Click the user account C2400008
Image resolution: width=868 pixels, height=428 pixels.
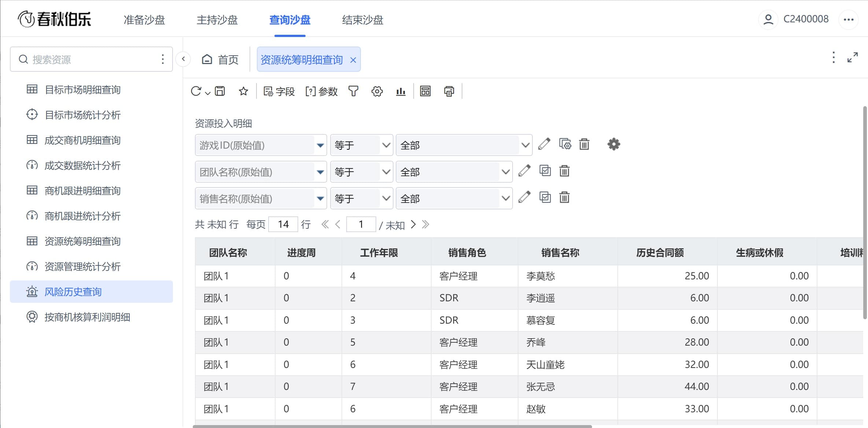tap(794, 19)
